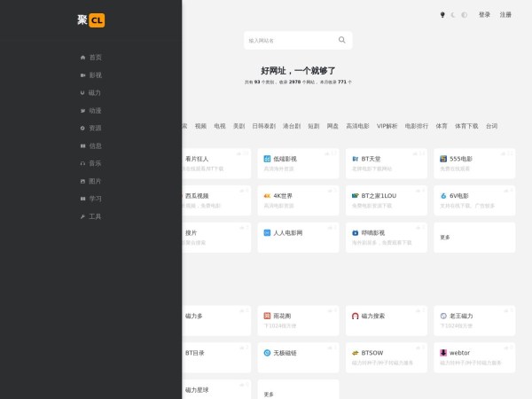This screenshot has height=399, width=532.
Task: Switch to light mode with bulb icon
Action: coord(442,15)
